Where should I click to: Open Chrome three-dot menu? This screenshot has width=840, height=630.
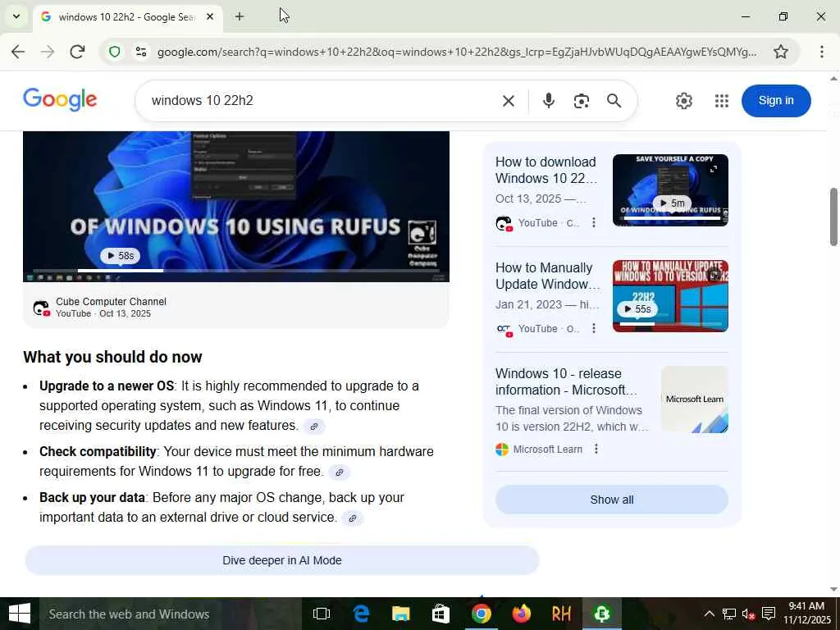(x=821, y=52)
